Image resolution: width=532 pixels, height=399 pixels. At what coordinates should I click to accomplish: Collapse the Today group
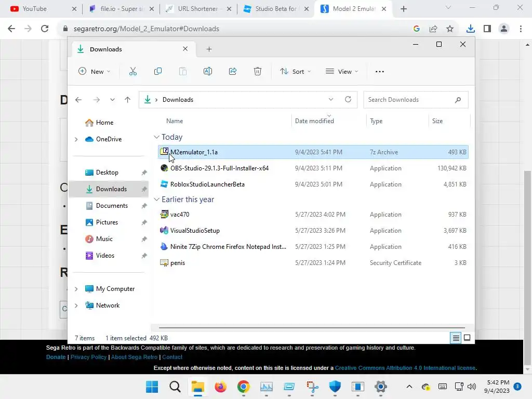point(156,137)
